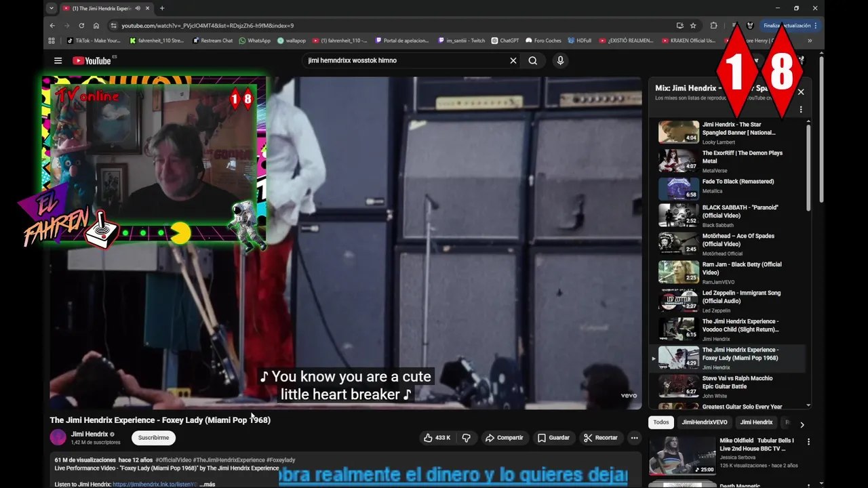Screen dimensions: 868x488
Task: Open the im_santiii Twitch bookmark
Action: pos(462,41)
